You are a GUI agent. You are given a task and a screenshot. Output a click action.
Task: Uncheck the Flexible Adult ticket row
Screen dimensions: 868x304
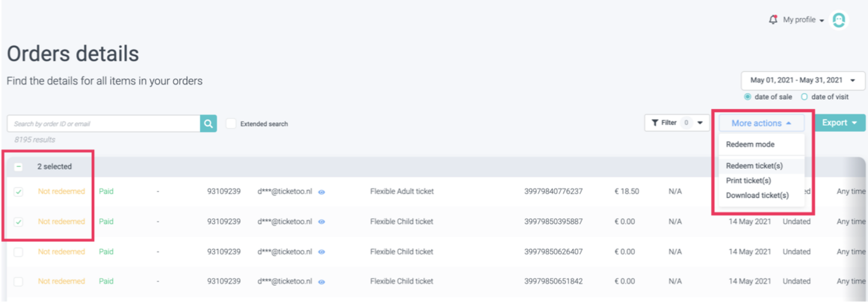pos(18,192)
